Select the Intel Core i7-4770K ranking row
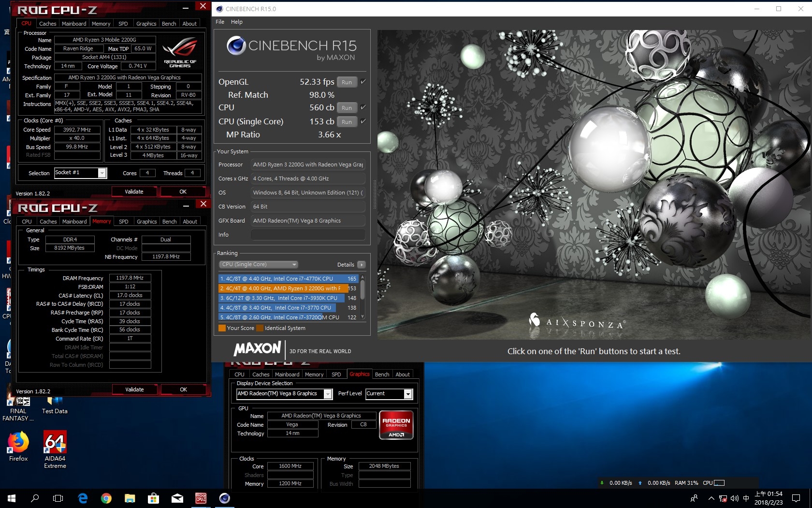 tap(288, 279)
